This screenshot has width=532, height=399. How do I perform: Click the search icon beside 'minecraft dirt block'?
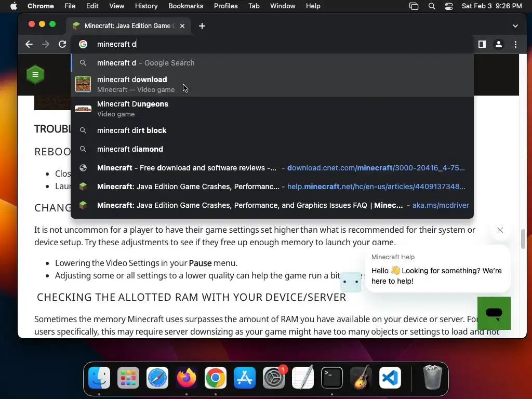pos(83,130)
